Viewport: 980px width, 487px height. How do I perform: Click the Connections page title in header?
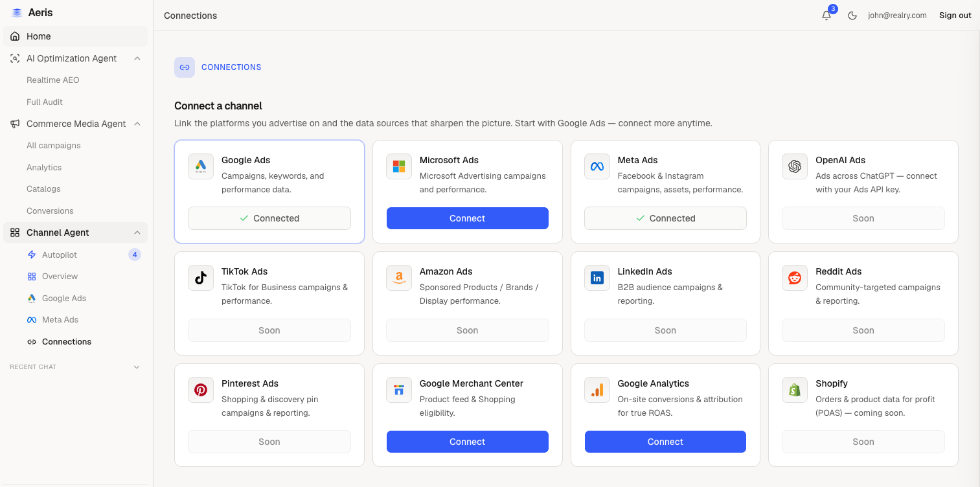pos(190,16)
